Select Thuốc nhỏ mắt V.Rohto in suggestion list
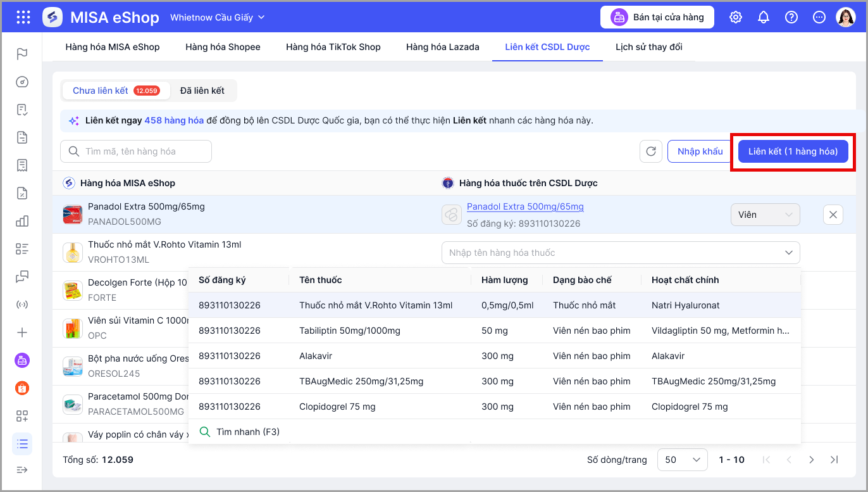 tap(495, 305)
